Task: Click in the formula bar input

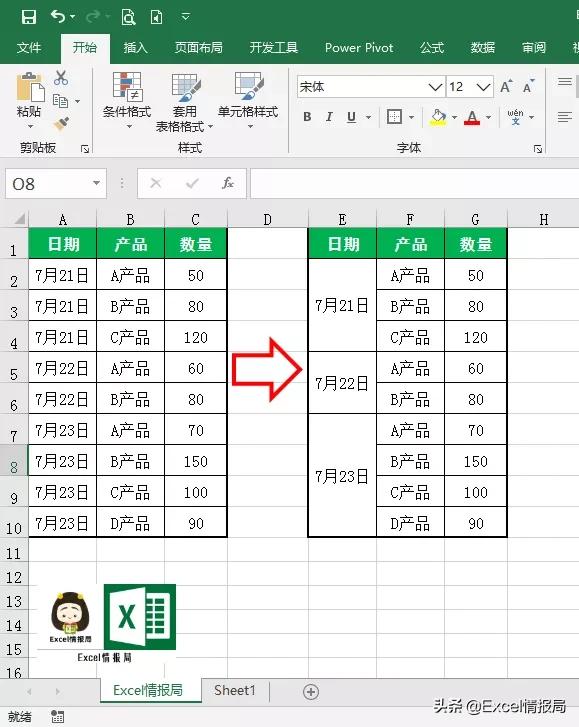Action: pyautogui.click(x=414, y=184)
